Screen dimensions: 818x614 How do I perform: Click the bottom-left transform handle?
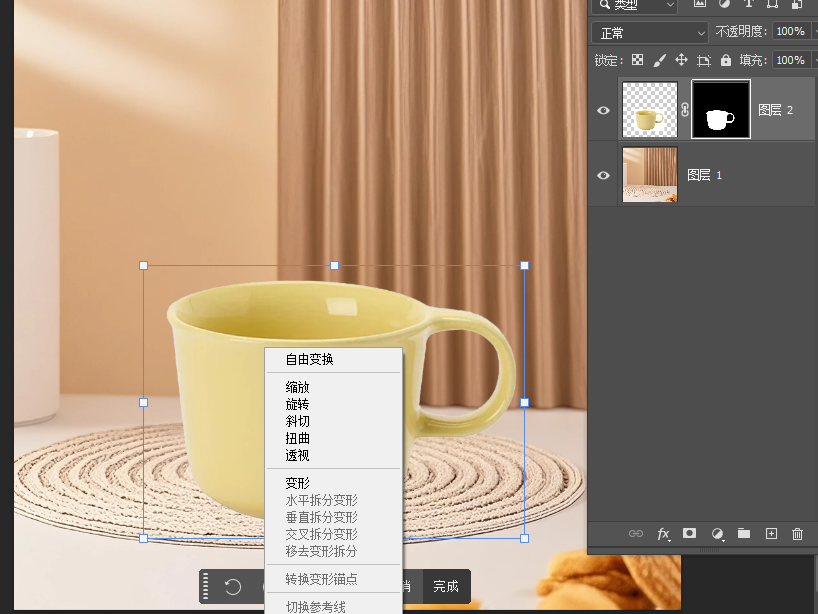click(143, 538)
